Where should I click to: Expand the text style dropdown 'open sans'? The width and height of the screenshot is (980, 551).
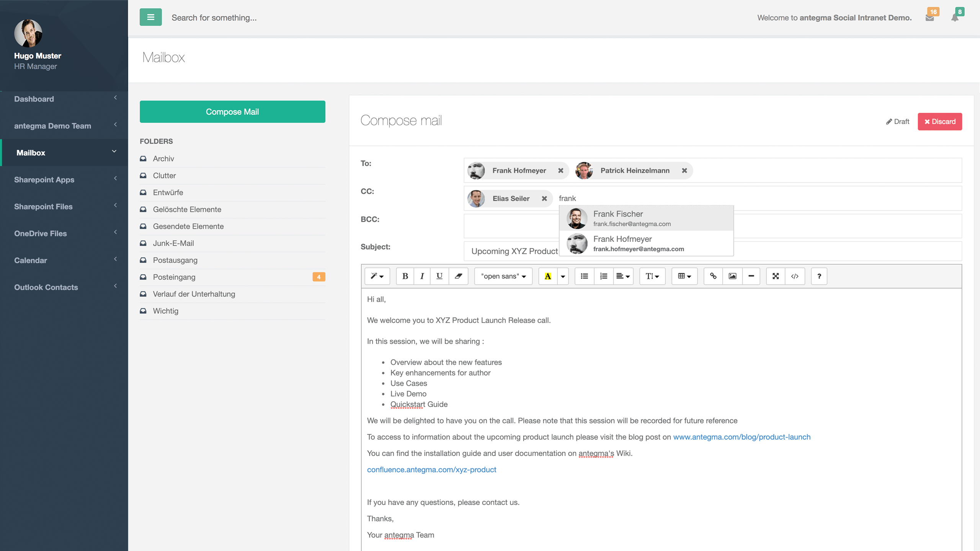[503, 276]
